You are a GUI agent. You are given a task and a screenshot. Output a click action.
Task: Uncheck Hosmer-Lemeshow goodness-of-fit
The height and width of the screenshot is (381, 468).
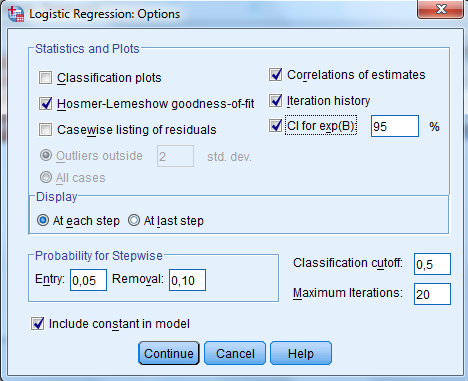(x=45, y=103)
